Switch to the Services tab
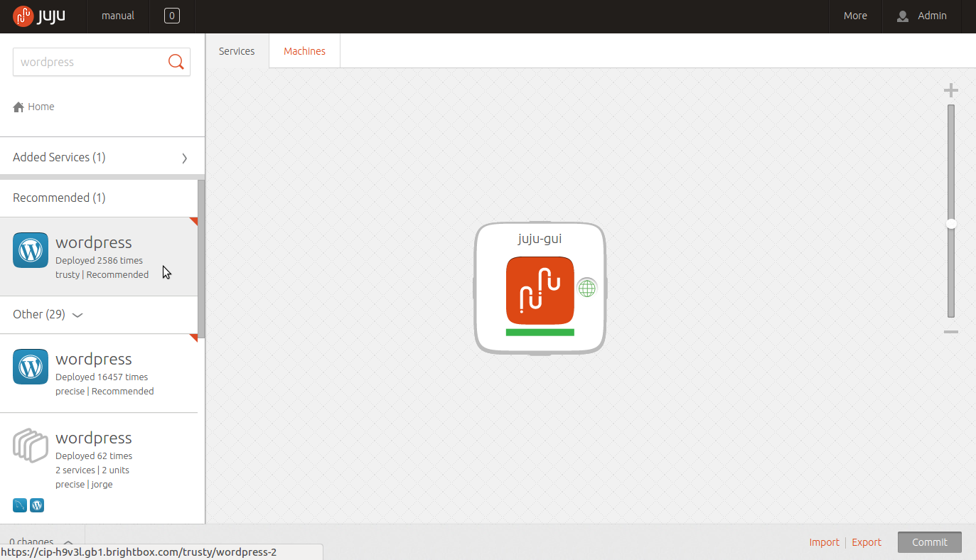This screenshot has width=976, height=560. click(x=237, y=51)
